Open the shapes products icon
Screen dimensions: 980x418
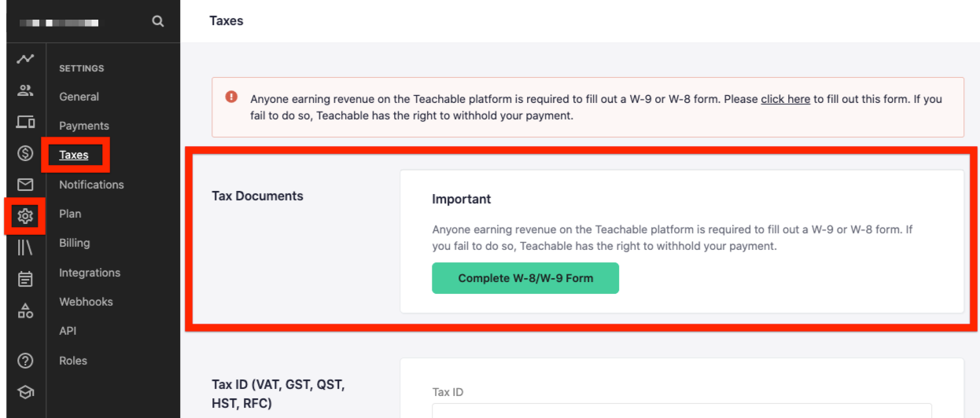tap(26, 310)
